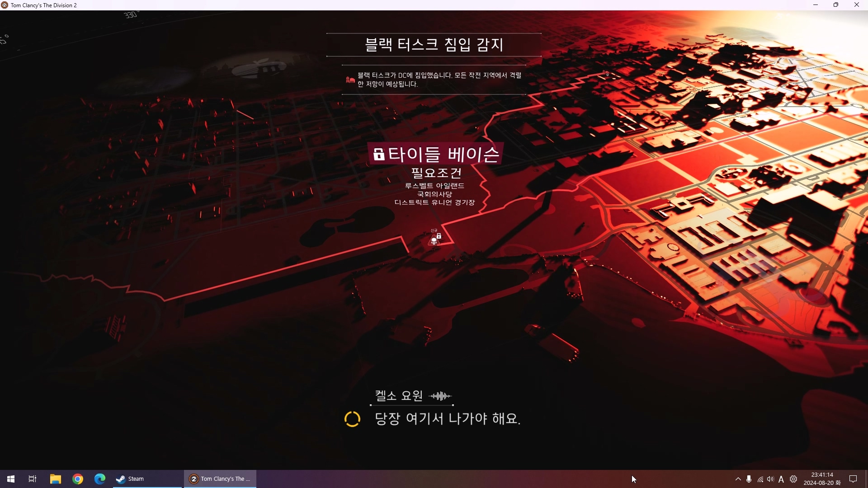Open the Windows Start menu

[x=11, y=479]
